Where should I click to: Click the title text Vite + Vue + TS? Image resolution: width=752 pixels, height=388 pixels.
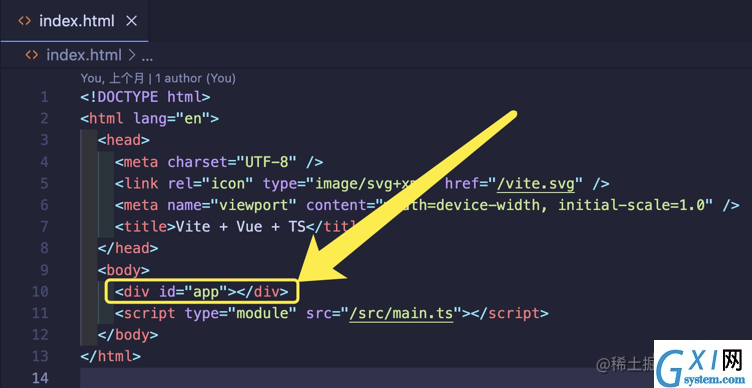[x=241, y=226]
